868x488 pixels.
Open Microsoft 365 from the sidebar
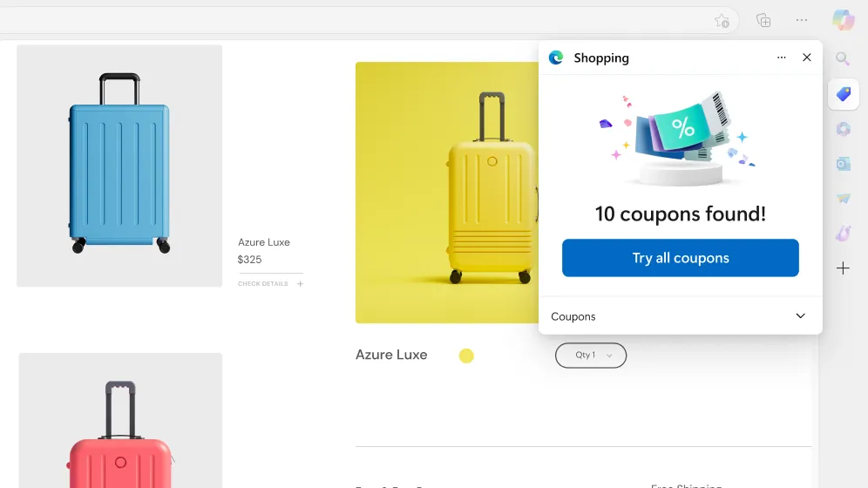[x=843, y=129]
